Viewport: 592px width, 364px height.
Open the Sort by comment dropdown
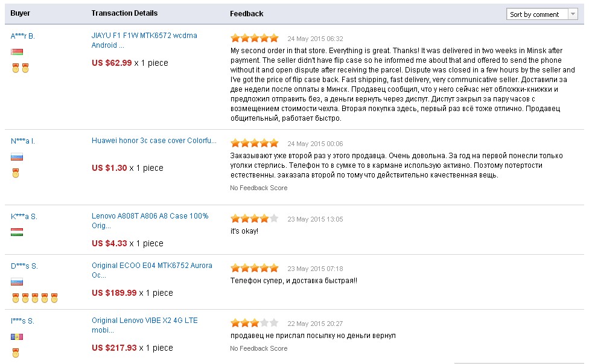point(542,14)
